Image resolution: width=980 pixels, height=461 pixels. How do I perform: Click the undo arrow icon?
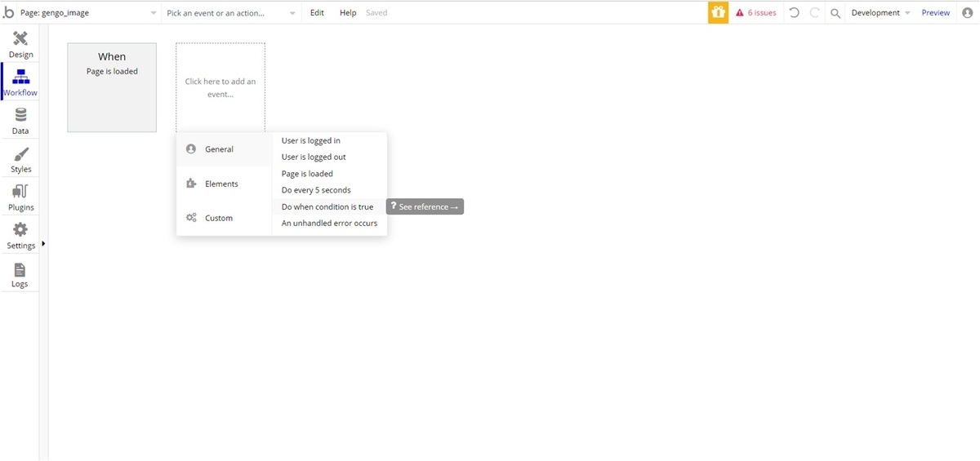[794, 13]
